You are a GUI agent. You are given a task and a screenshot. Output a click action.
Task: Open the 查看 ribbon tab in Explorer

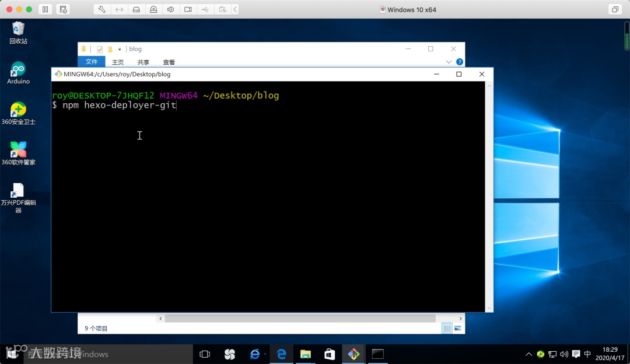point(169,62)
